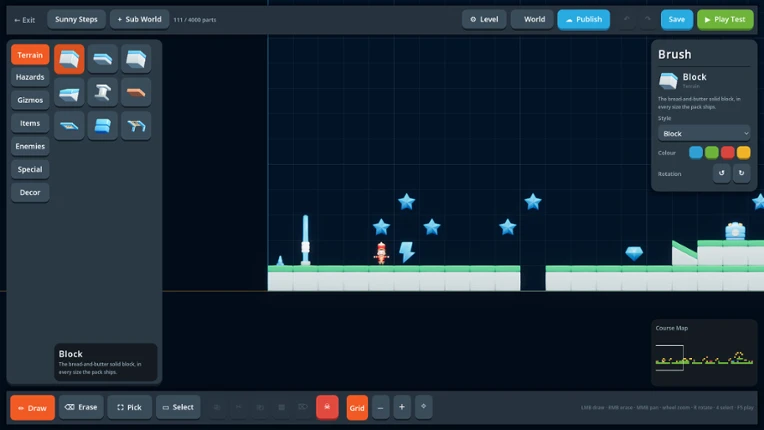Click the Play Test button
764x430 pixels.
tap(725, 19)
